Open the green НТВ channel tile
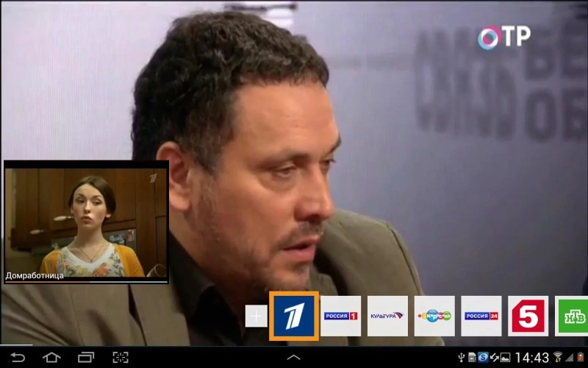 coord(572,316)
